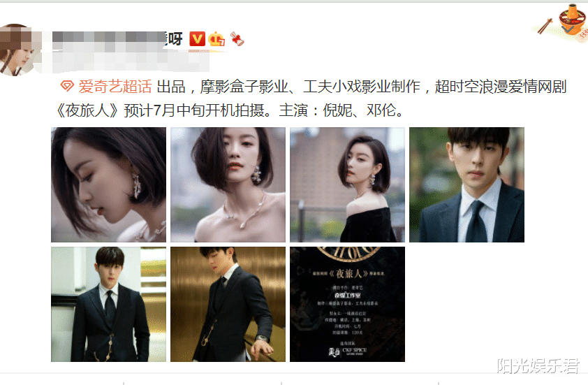Click the orange V verified badge
The height and width of the screenshot is (385, 588).
[x=197, y=39]
